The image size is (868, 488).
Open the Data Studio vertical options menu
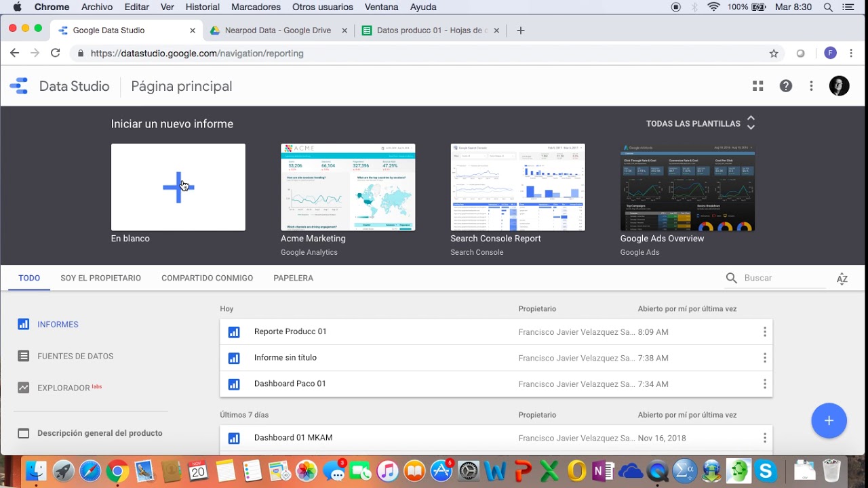click(811, 86)
